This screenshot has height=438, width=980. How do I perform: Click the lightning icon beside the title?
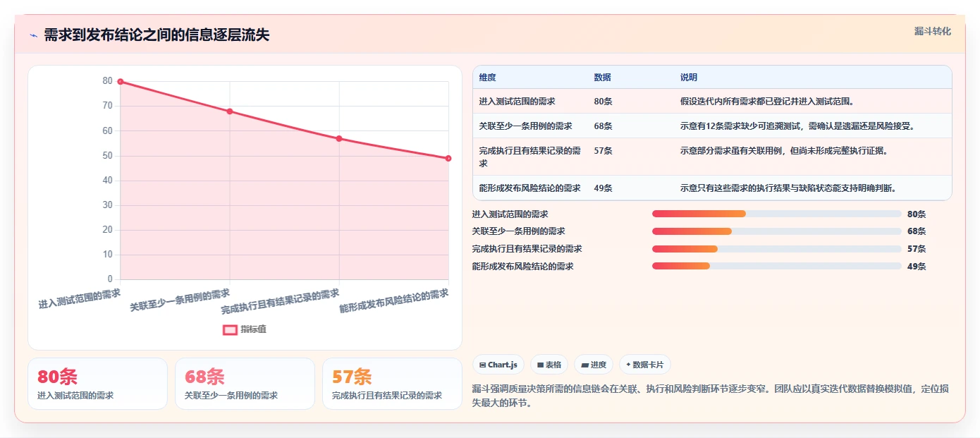[33, 35]
